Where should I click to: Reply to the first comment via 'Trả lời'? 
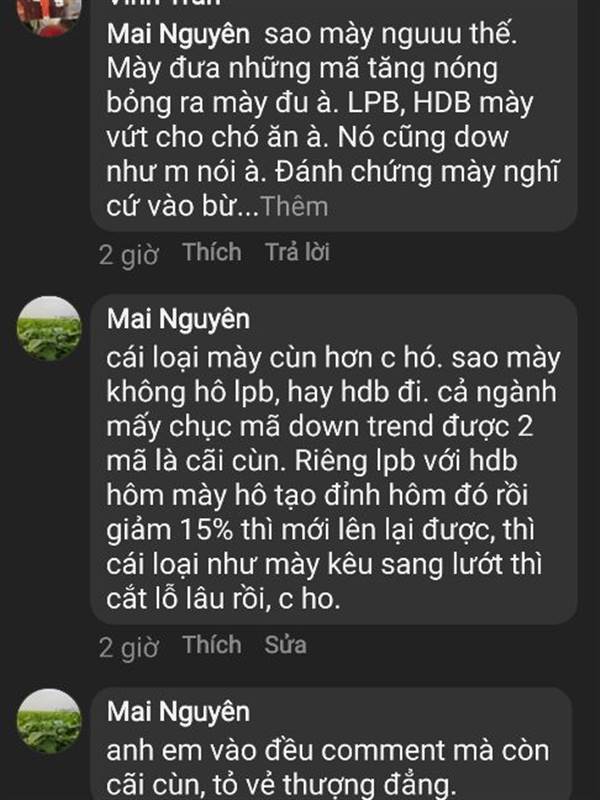click(x=297, y=252)
